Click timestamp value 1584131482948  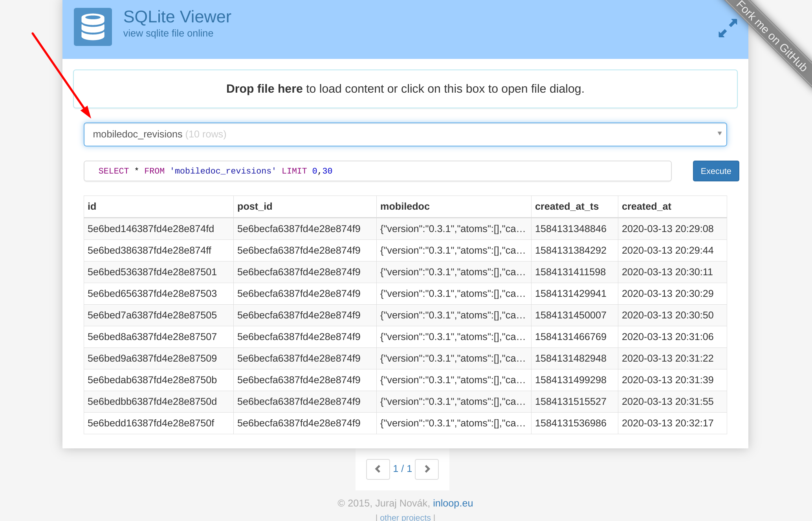click(574, 358)
